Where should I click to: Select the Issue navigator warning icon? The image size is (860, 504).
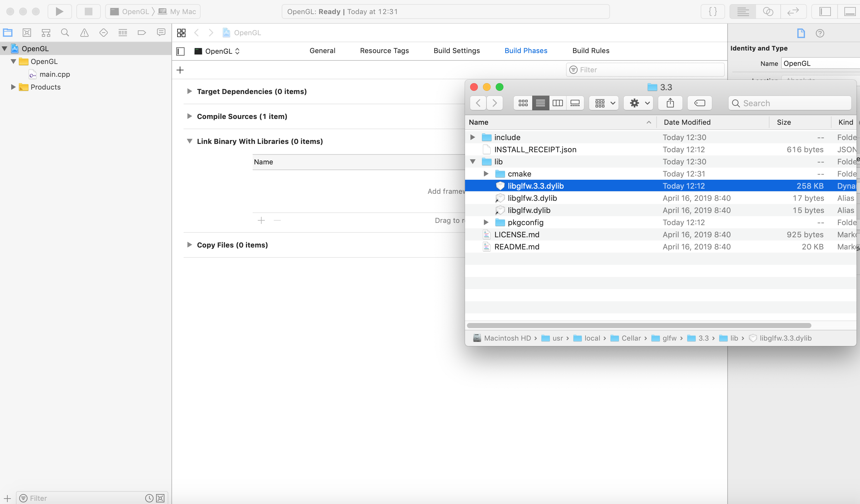pos(84,32)
